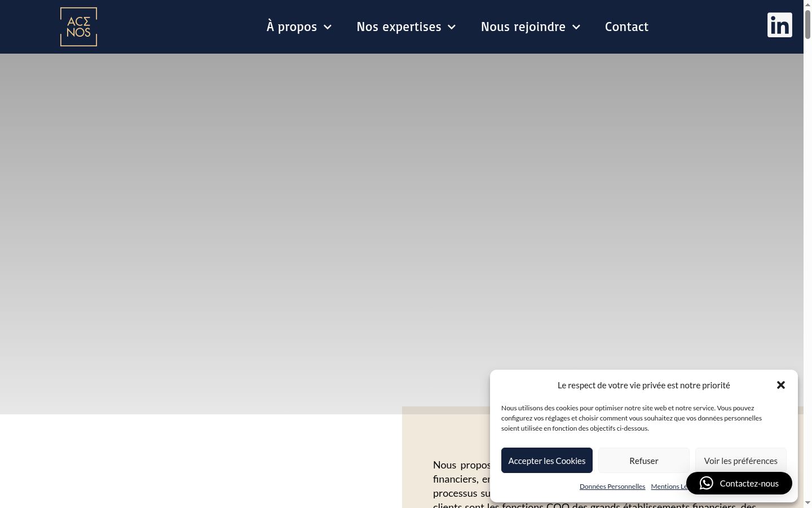Expand the Nous rejoindre chevron
Image resolution: width=812 pixels, height=508 pixels.
point(576,27)
